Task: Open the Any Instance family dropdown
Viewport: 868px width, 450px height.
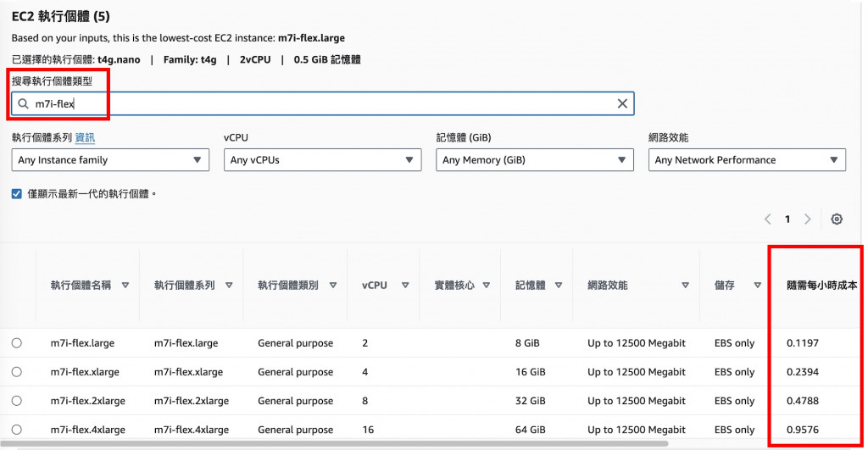Action: (x=110, y=160)
